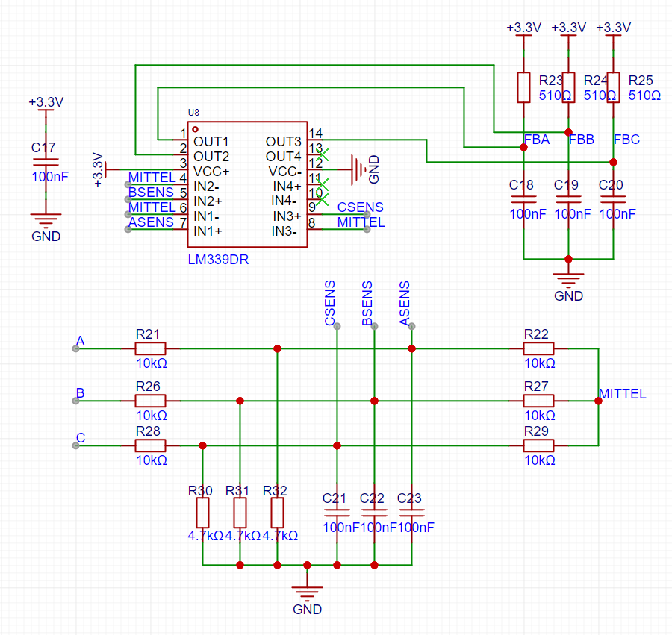Viewport: 672px width, 635px height.
Task: Select resistor R21 on line A
Action: pos(150,348)
